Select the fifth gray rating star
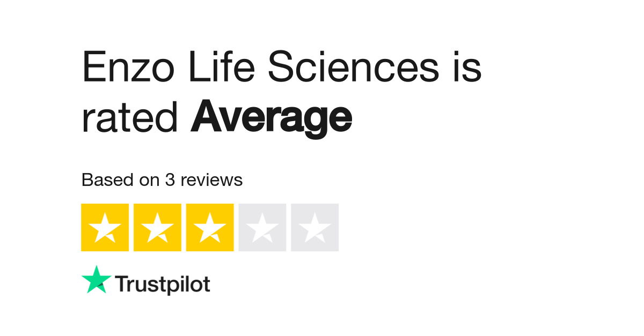Image resolution: width=644 pixels, height=336 pixels. (x=314, y=227)
